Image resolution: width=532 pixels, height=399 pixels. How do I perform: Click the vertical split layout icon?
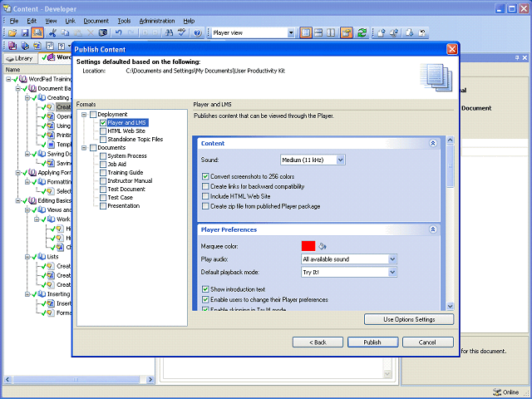click(x=331, y=33)
